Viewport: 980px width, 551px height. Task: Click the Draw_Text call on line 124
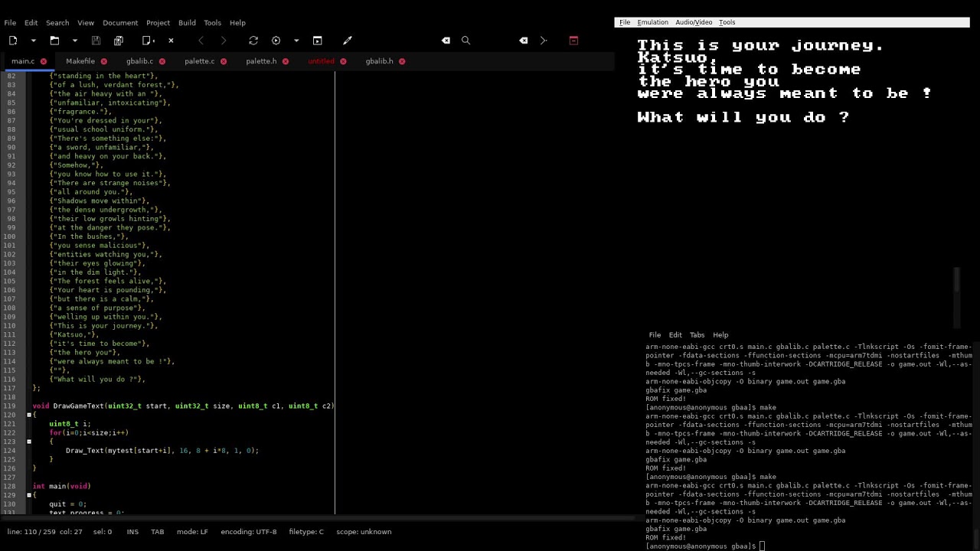(162, 451)
